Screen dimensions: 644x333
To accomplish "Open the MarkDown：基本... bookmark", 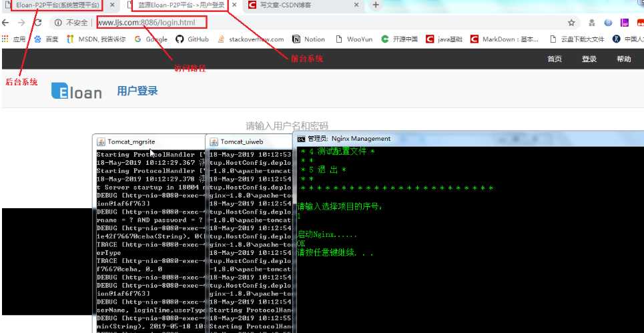I will click(505, 39).
